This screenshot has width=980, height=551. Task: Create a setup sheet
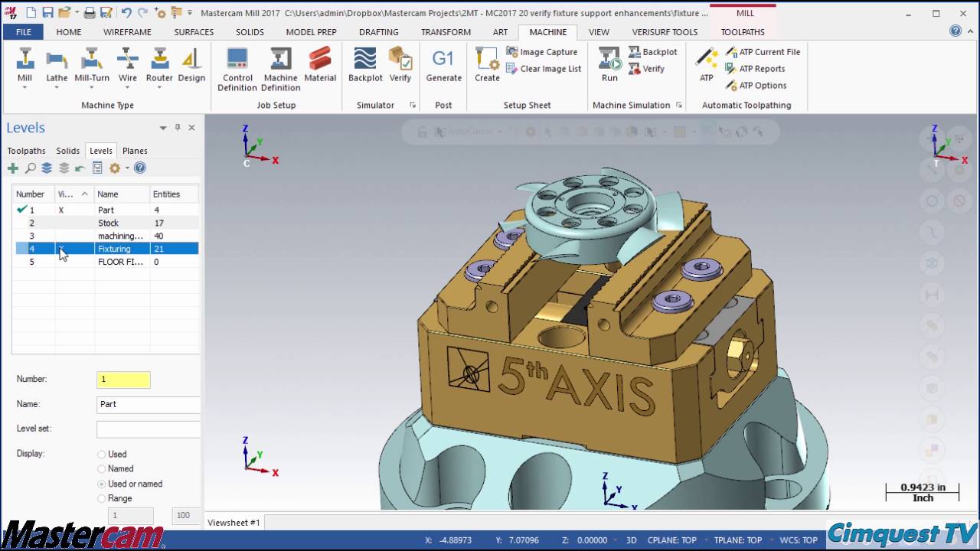pos(487,64)
